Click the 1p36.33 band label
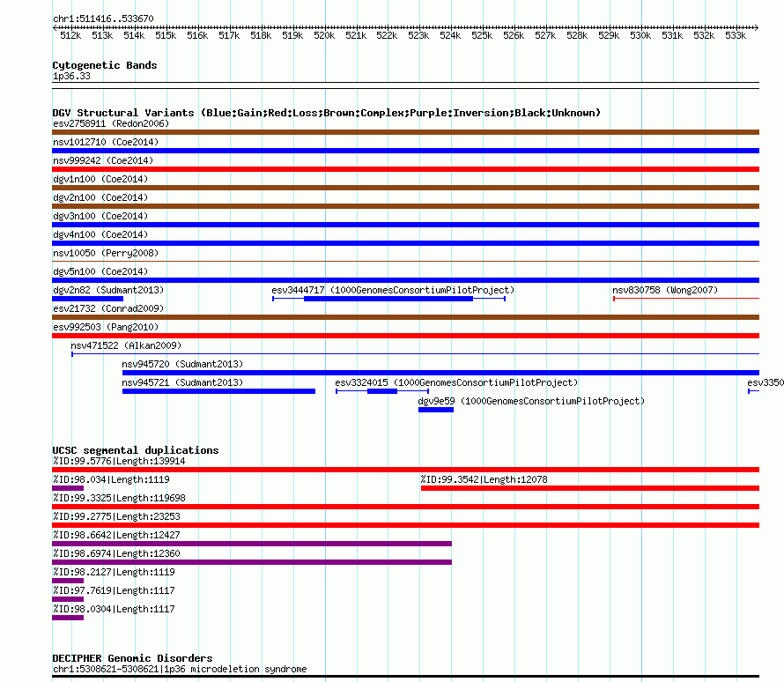Screen dimensions: 784x682 (71, 76)
